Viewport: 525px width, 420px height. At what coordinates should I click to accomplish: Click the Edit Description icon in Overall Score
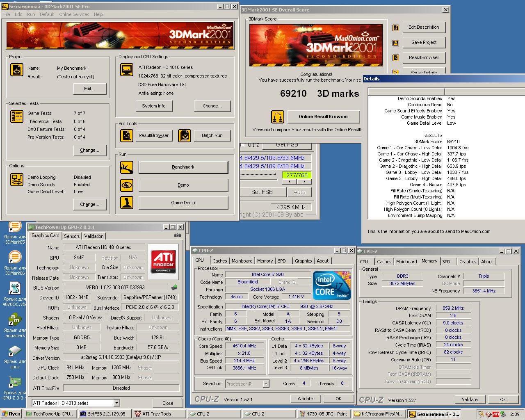click(396, 27)
